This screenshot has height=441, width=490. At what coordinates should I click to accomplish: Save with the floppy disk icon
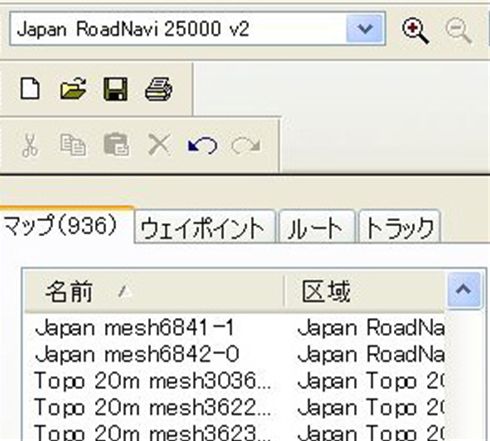click(x=115, y=89)
